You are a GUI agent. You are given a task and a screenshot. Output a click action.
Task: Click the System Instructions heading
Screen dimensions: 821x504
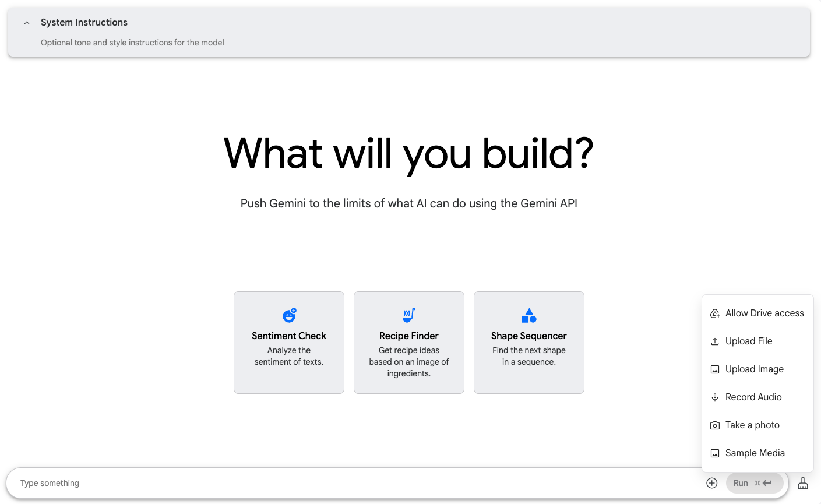pos(84,22)
